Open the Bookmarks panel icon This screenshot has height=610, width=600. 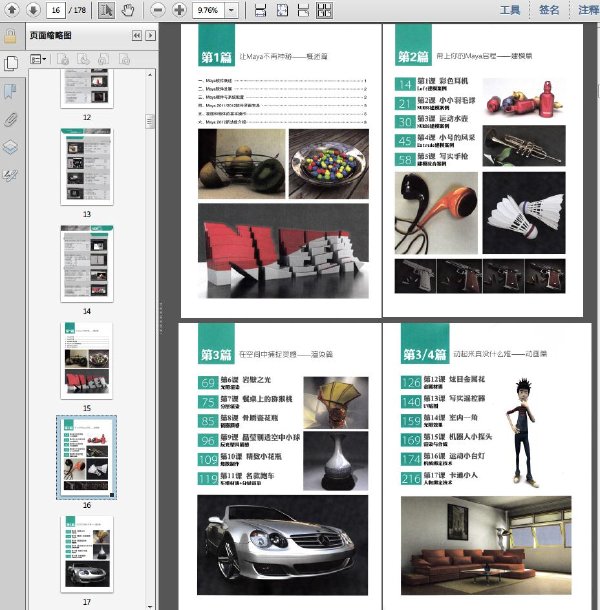(10, 91)
